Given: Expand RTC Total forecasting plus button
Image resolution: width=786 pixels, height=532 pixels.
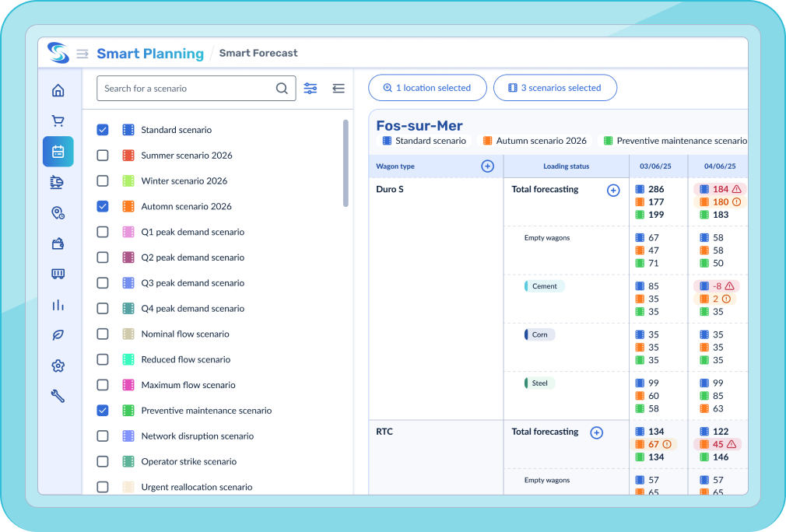Looking at the screenshot, I should [x=597, y=432].
